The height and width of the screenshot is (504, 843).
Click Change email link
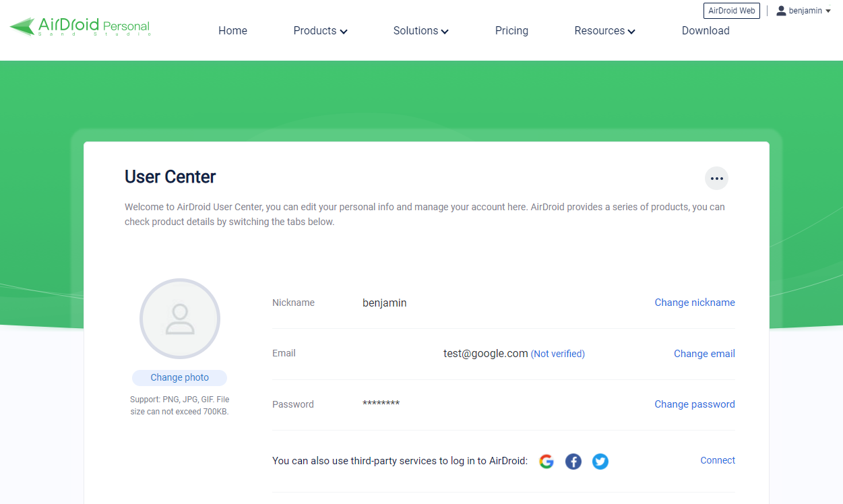[x=704, y=354]
